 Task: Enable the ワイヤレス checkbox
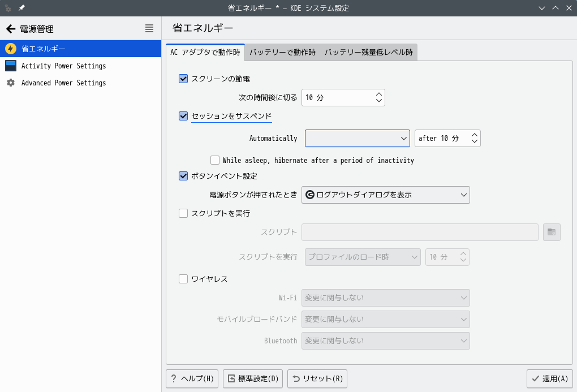coord(183,278)
